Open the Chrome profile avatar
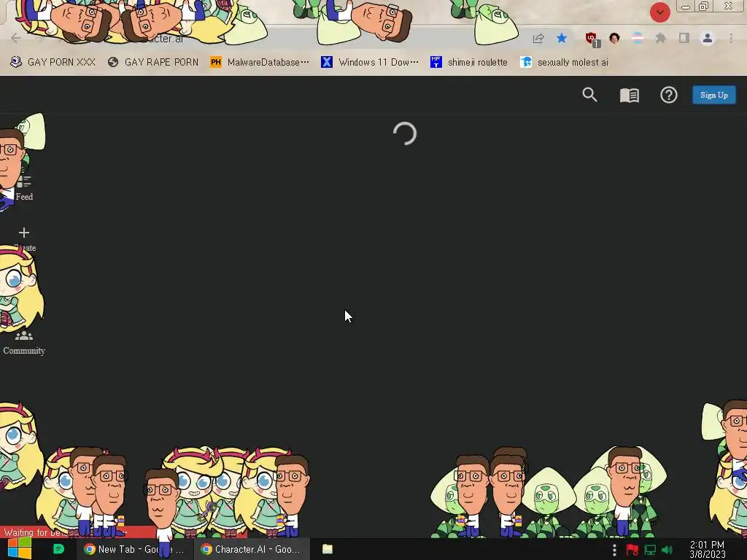747x560 pixels. [x=707, y=38]
